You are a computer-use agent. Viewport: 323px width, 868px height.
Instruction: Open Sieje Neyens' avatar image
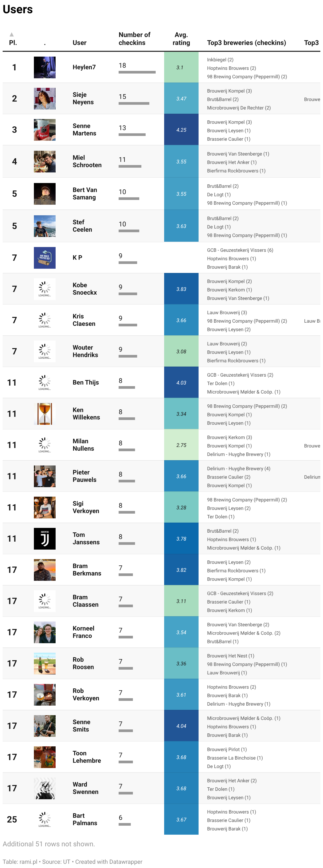(x=44, y=99)
